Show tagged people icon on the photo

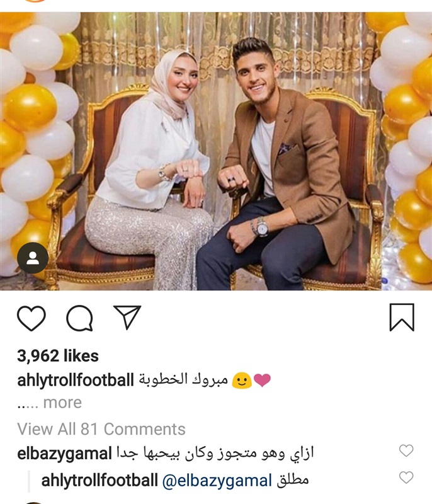tap(33, 258)
